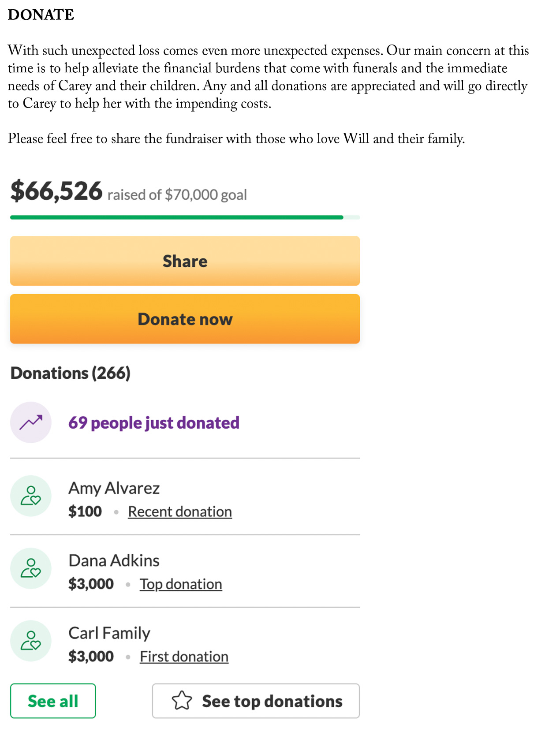Image resolution: width=560 pixels, height=747 pixels.
Task: Click the DONATE heading
Action: [41, 15]
